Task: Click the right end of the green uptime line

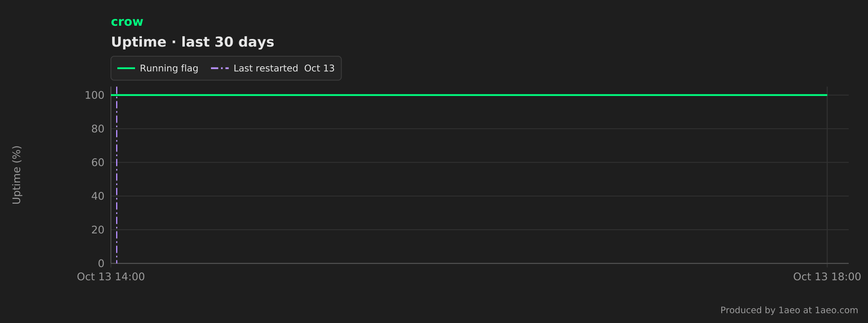Action: [826, 95]
